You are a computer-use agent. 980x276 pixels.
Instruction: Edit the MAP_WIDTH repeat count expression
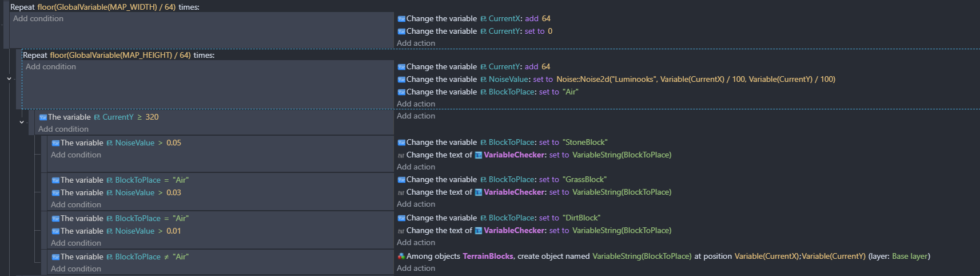[x=106, y=7]
